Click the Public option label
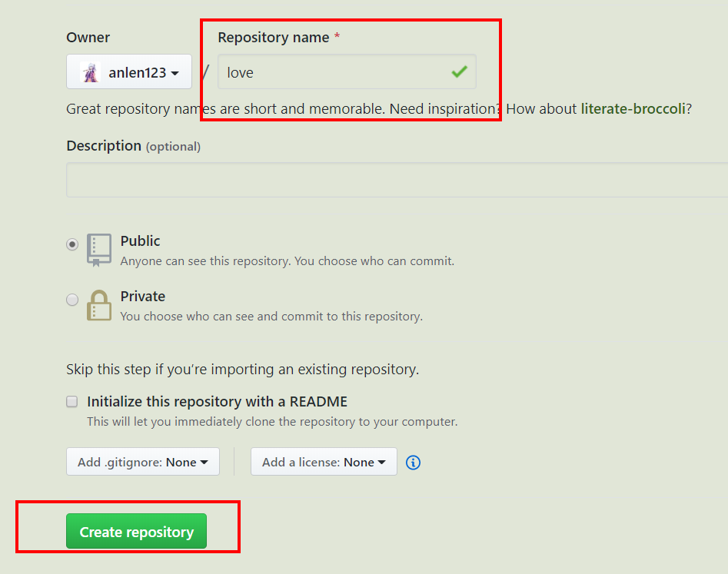 [x=141, y=241]
